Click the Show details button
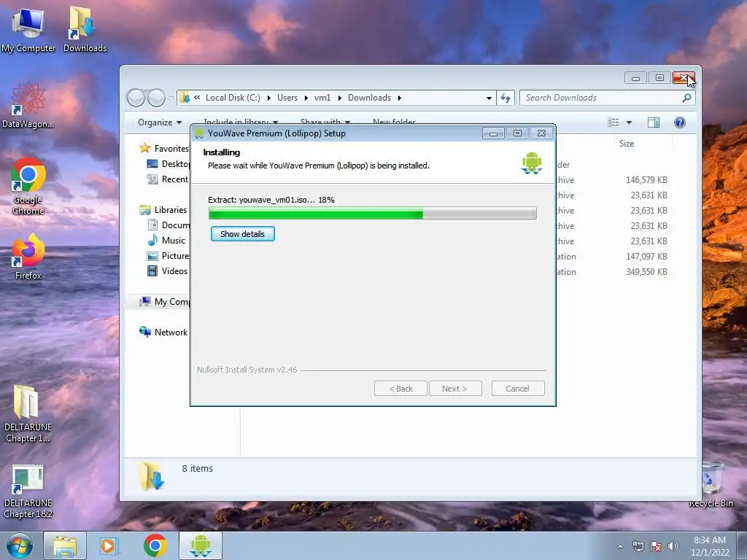The width and height of the screenshot is (747, 560). click(242, 234)
